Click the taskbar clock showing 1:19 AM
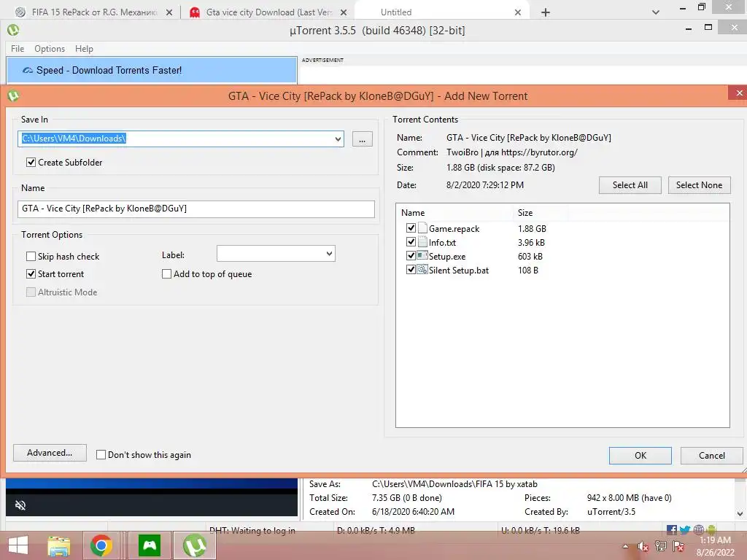Screen dimensions: 747x560 715,540
